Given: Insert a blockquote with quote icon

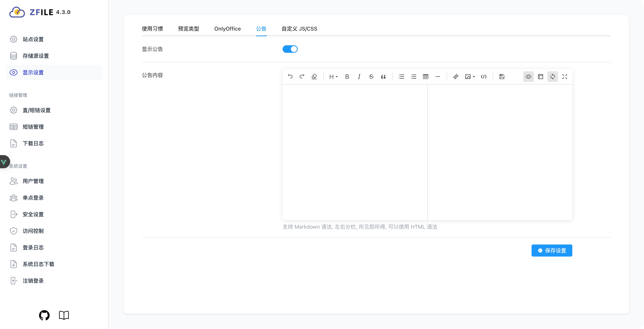Looking at the screenshot, I should point(383,77).
